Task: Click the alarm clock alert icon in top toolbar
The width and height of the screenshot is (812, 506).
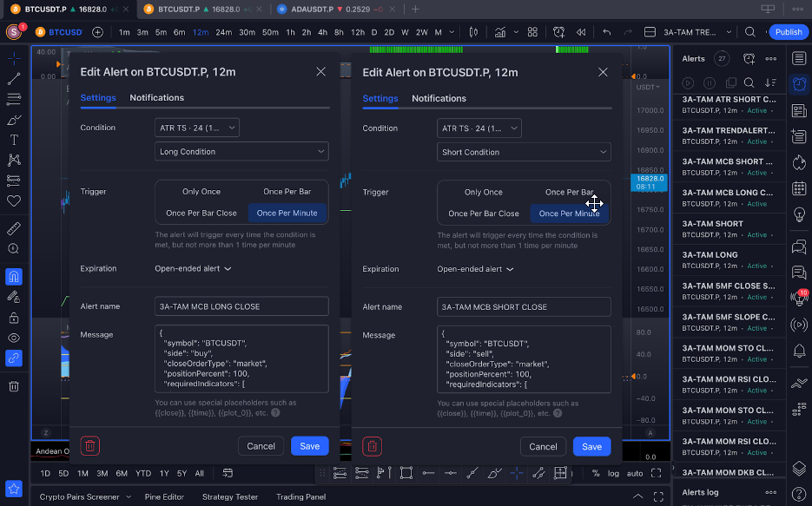Action: pyautogui.click(x=558, y=32)
